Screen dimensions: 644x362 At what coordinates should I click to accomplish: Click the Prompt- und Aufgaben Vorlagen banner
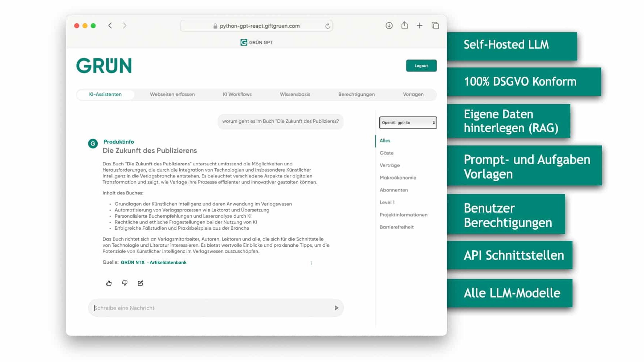click(x=524, y=165)
